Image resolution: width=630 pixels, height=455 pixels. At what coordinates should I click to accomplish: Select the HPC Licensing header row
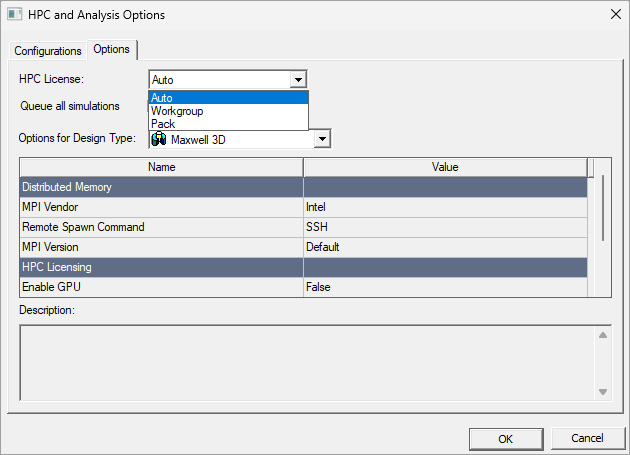(303, 267)
